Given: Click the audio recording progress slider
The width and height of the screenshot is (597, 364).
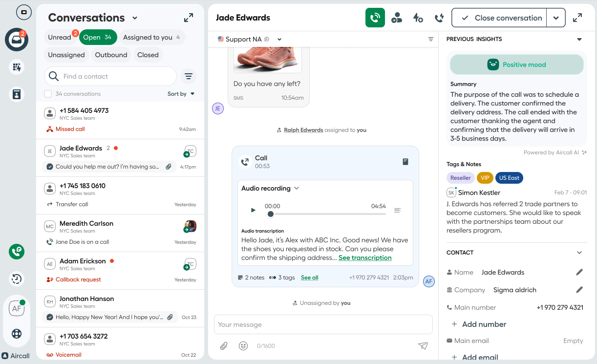Looking at the screenshot, I should [x=327, y=214].
